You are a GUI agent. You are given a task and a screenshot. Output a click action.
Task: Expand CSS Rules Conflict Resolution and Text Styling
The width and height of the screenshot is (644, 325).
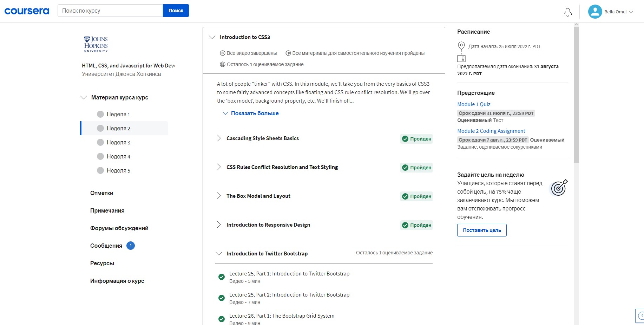(219, 167)
